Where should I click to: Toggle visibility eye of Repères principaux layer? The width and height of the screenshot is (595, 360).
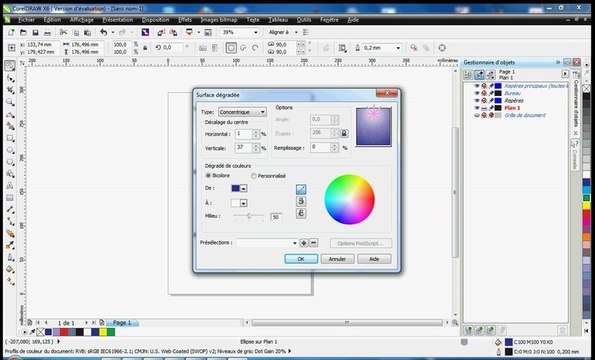tap(477, 86)
